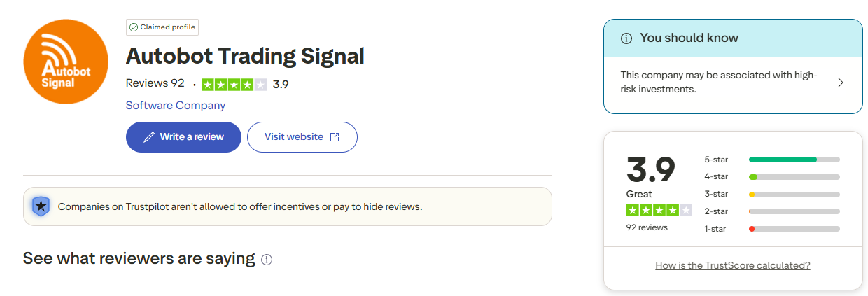This screenshot has width=868, height=296.
Task: Click the header star rating next to 3.9
Action: click(234, 85)
